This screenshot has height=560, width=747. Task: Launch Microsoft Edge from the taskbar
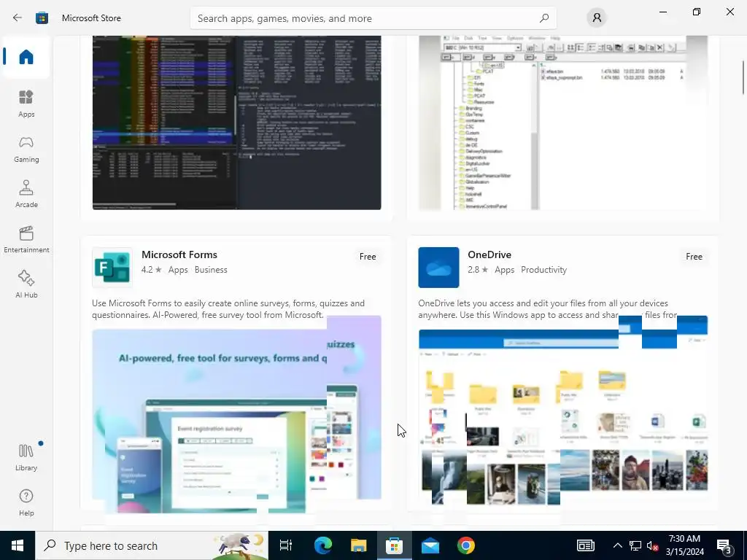coord(322,545)
